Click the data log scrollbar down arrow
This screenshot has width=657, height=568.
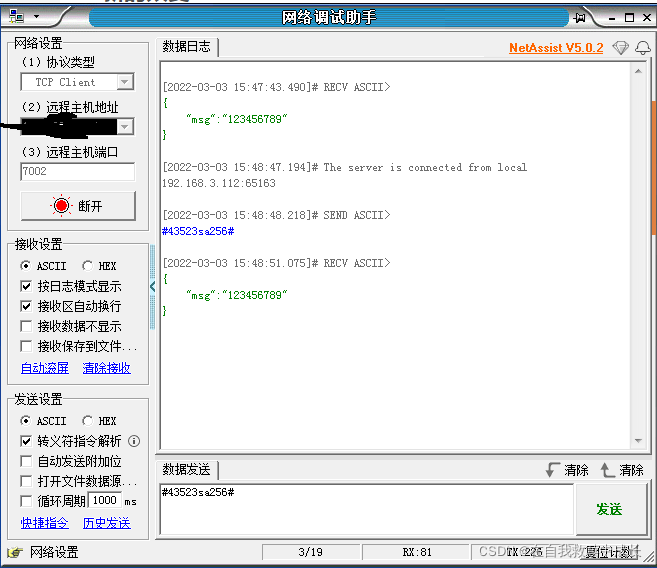pos(638,441)
